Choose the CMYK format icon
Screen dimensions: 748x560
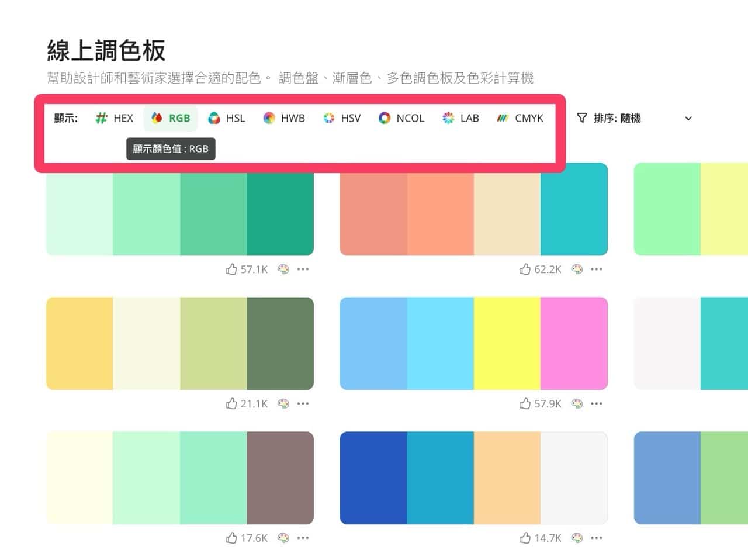click(502, 118)
